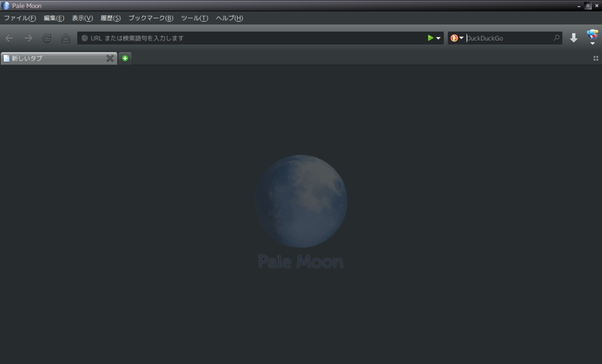
Task: Open the ブックマーク(B) menu
Action: (x=151, y=18)
